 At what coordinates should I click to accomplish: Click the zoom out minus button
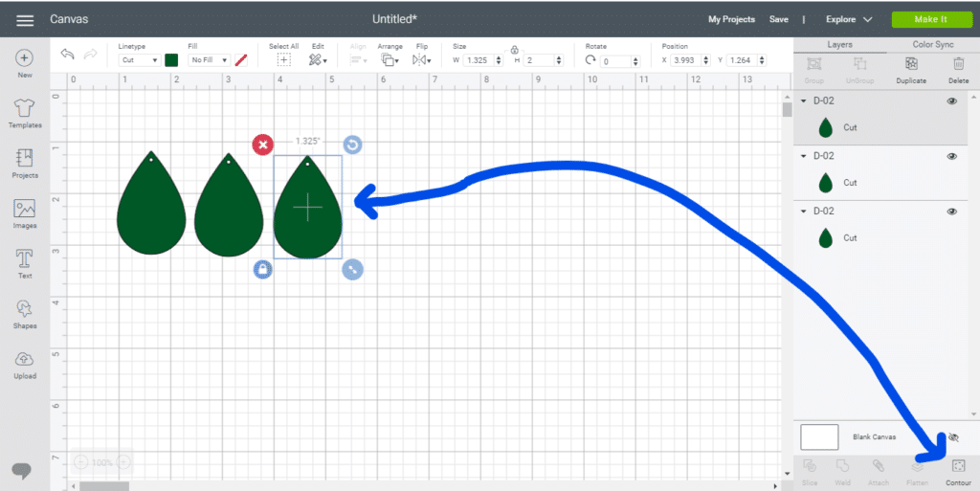[x=80, y=462]
